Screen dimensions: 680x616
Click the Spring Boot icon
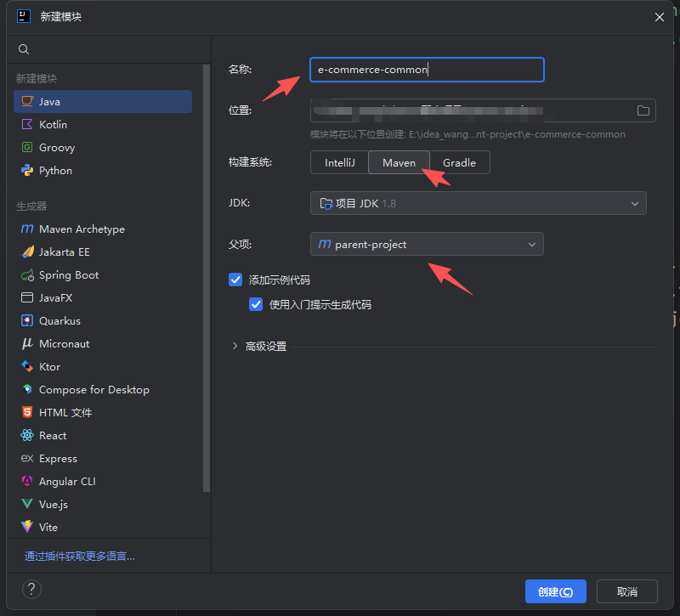click(x=27, y=274)
